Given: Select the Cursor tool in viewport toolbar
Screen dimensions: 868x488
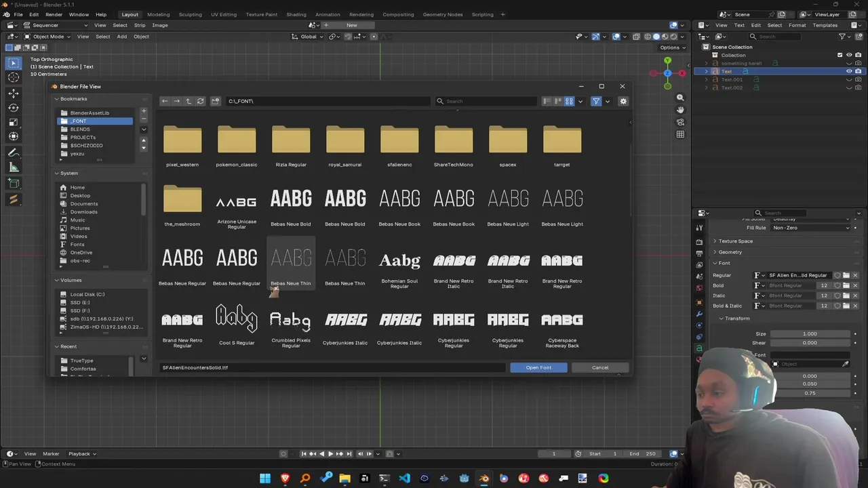Looking at the screenshot, I should 14,77.
